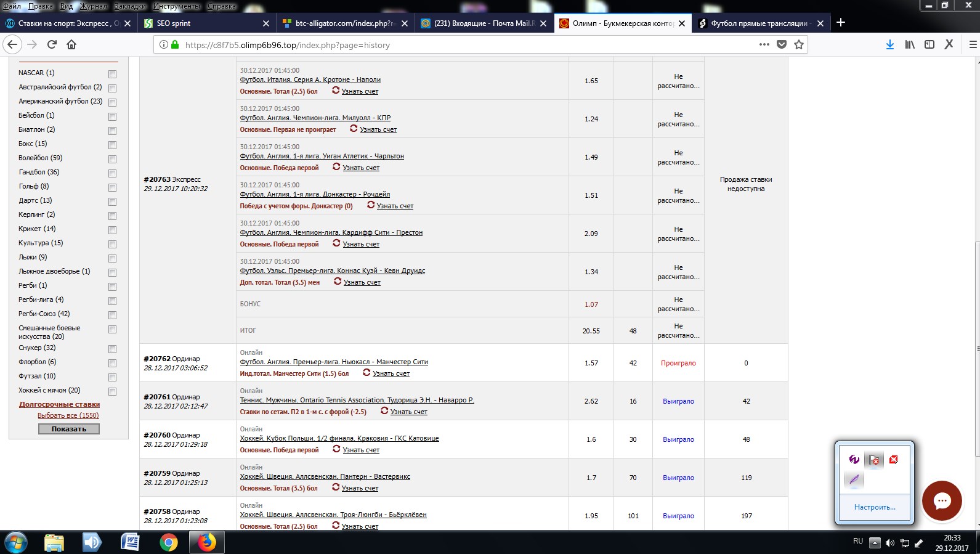Reload the current page
Image resolution: width=980 pixels, height=554 pixels.
tap(52, 44)
